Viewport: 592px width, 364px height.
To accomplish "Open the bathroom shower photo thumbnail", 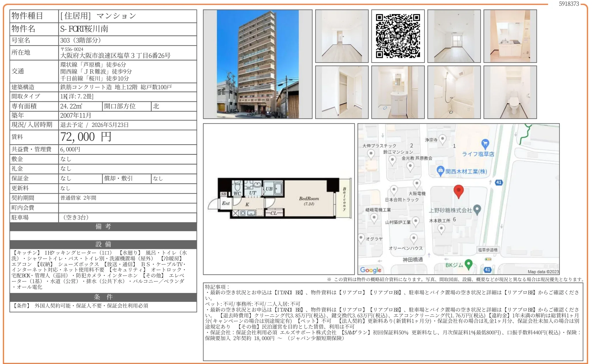I will 454,92.
